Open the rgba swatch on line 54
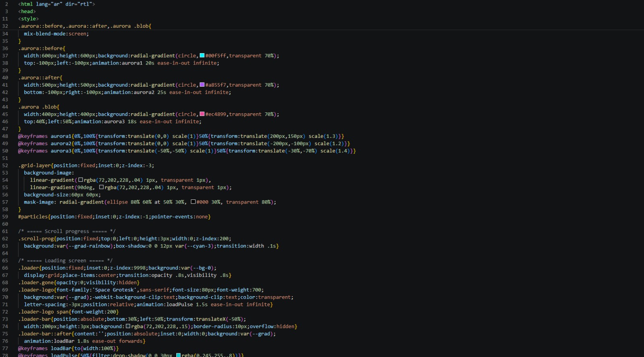The width and height of the screenshot is (644, 357). (x=80, y=180)
